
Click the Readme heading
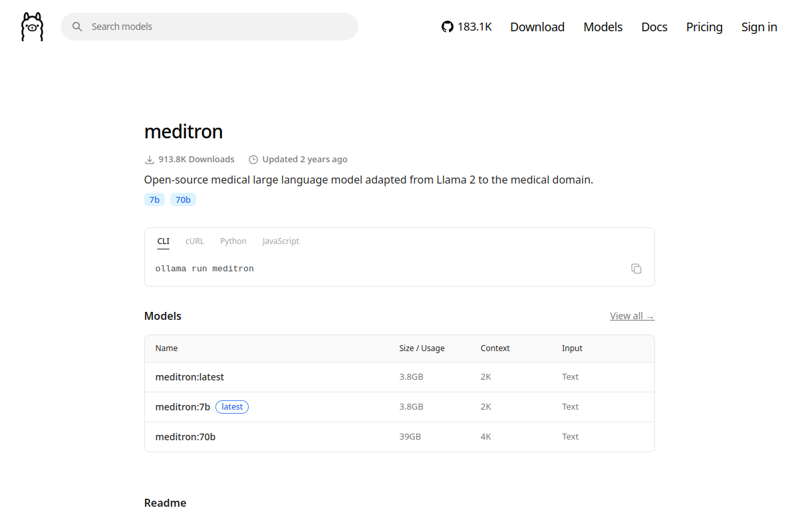(x=165, y=503)
